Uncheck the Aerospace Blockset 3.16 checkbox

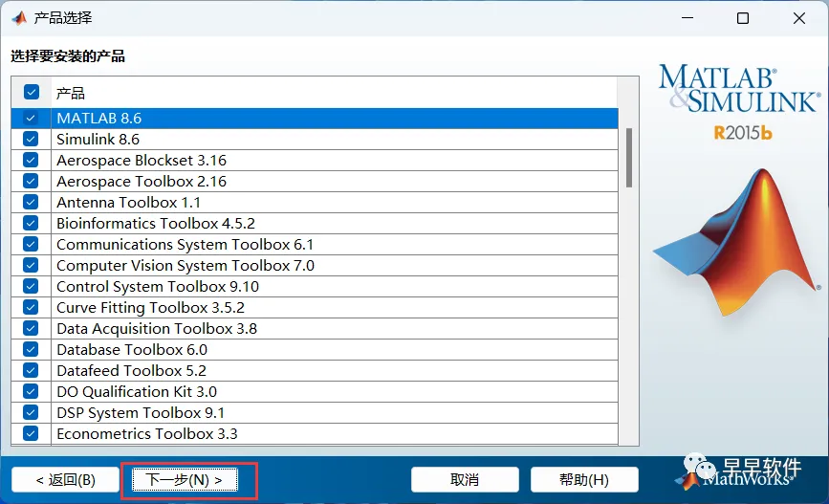(31, 161)
